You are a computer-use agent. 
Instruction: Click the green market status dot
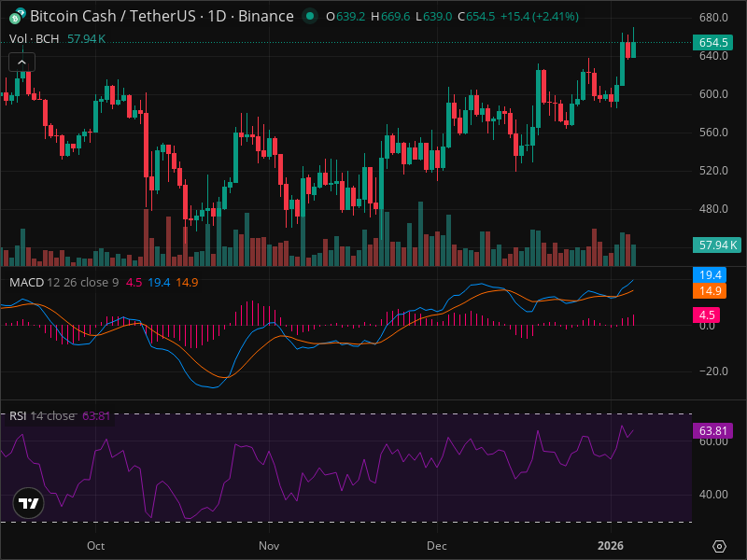(x=310, y=16)
